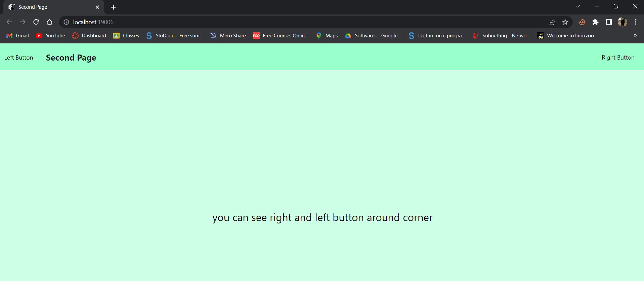Reload the page with refresh icon
The width and height of the screenshot is (644, 281).
coord(36,22)
